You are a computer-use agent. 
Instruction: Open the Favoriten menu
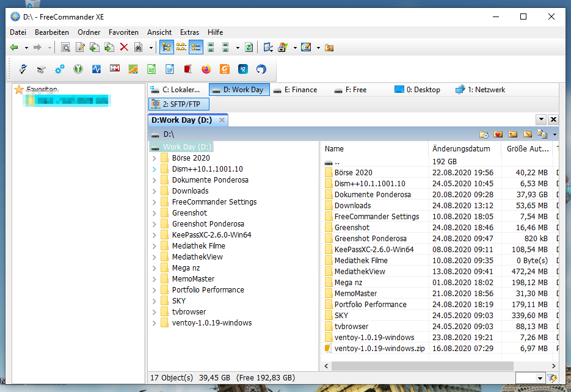click(123, 32)
